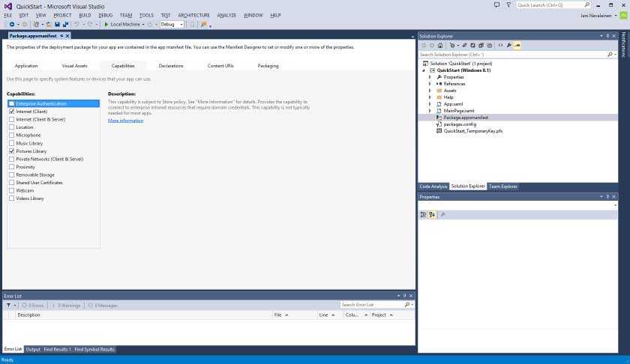This screenshot has width=630, height=364.
Task: Collapse the QuickStart project node
Action: click(424, 70)
